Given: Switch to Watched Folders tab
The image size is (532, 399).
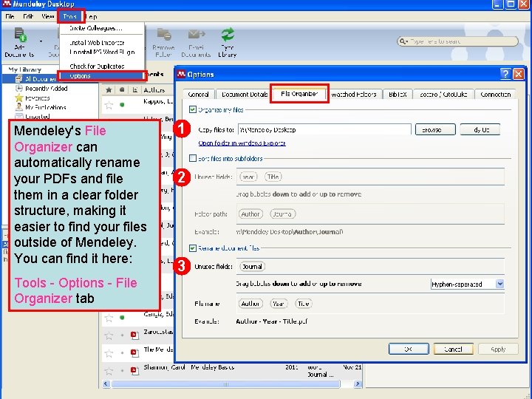Looking at the screenshot, I should coord(353,95).
